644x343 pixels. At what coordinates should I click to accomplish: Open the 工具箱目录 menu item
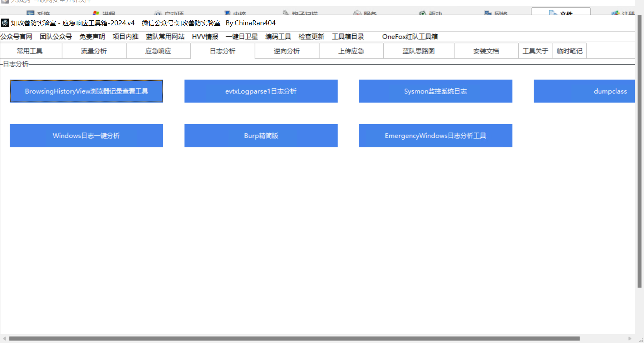click(348, 37)
